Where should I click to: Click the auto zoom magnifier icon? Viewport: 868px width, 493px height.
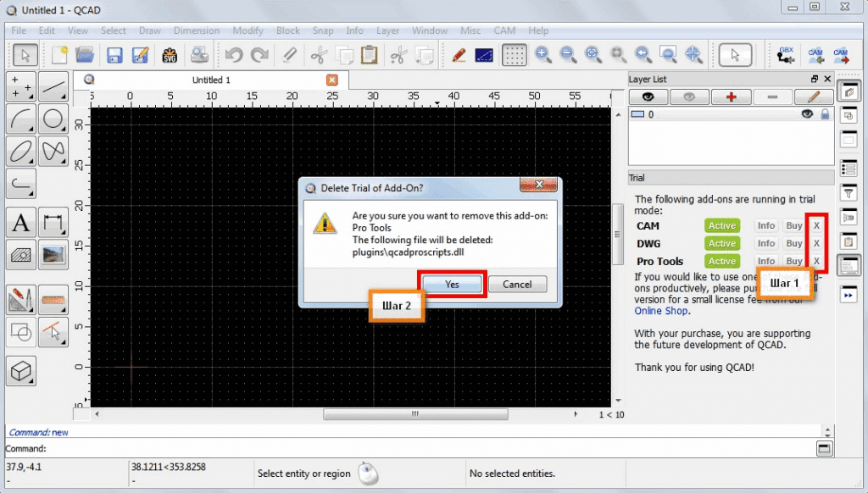click(x=593, y=55)
